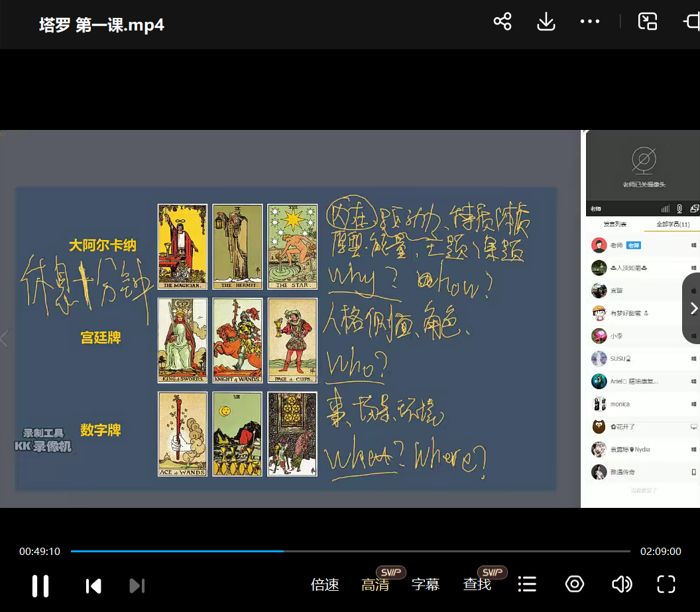Click the phone device icon on 雅遇传奇 row
Viewport: 700px width, 612px height.
point(694,472)
